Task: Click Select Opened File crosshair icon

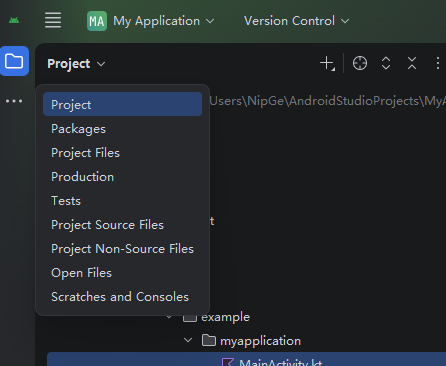Action: pos(360,63)
